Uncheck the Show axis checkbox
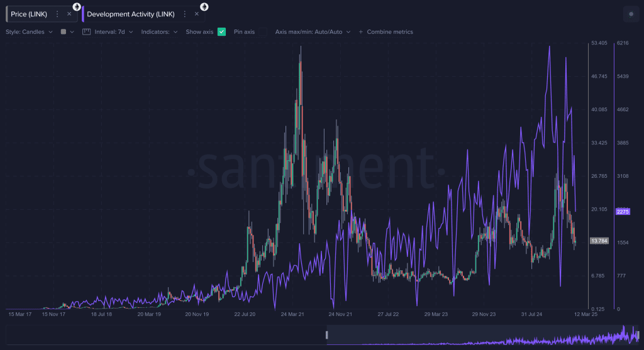644x350 pixels. 221,31
